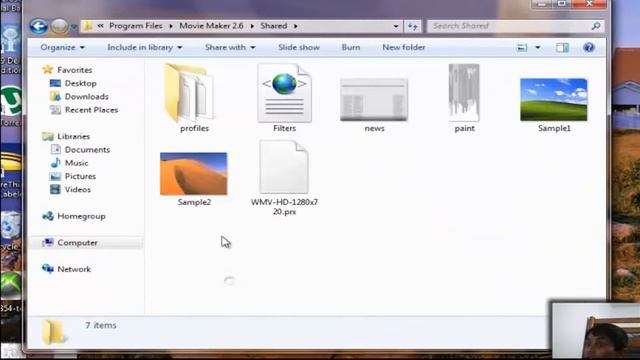Click the Burn toolbar button
Screen dimensions: 640x360
[351, 47]
